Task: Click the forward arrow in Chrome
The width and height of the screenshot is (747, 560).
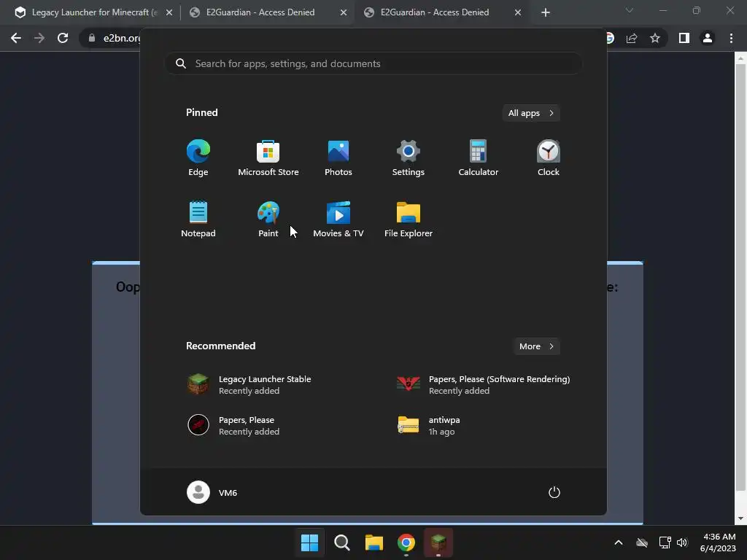Action: pos(39,38)
